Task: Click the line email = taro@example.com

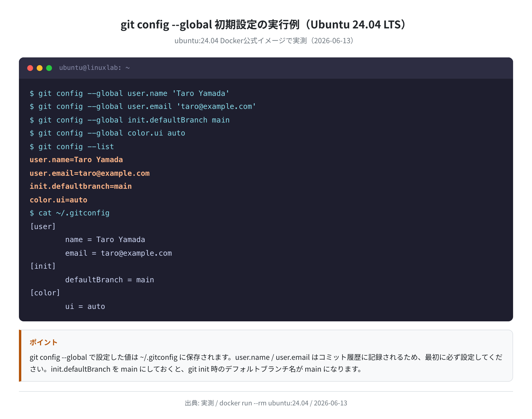Action: [119, 253]
